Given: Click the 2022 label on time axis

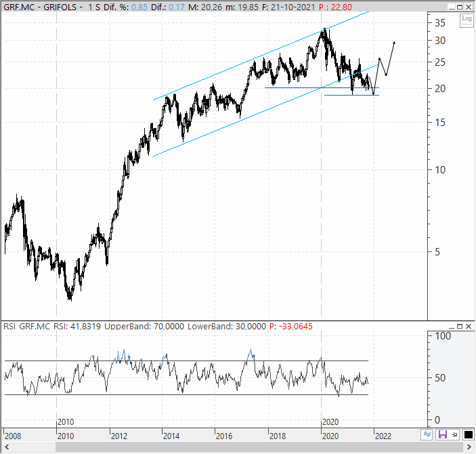Looking at the screenshot, I should coord(383,436).
